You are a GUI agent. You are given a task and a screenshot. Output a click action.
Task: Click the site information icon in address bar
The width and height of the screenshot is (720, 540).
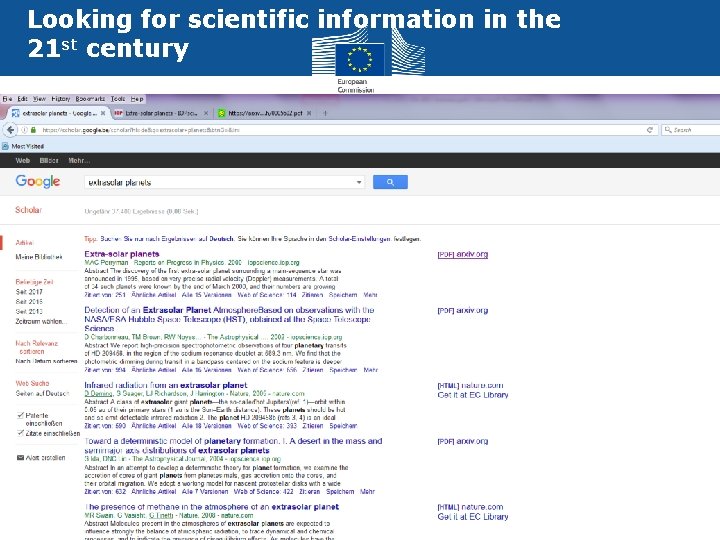point(24,130)
